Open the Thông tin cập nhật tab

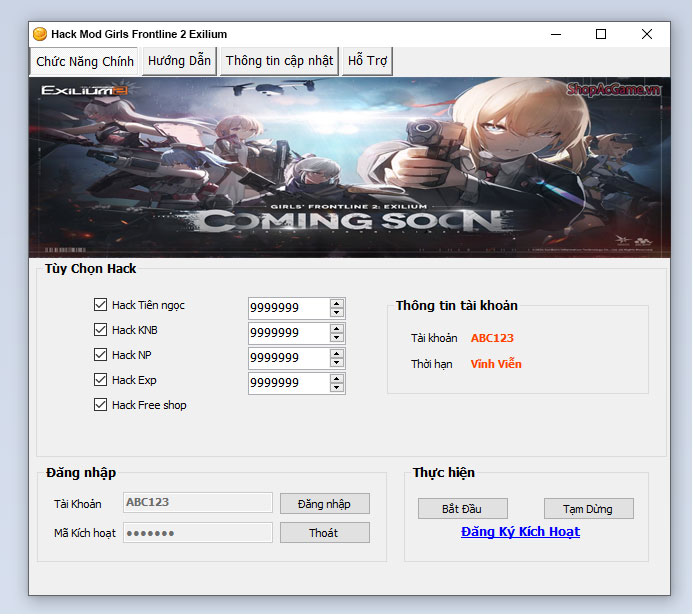click(279, 61)
